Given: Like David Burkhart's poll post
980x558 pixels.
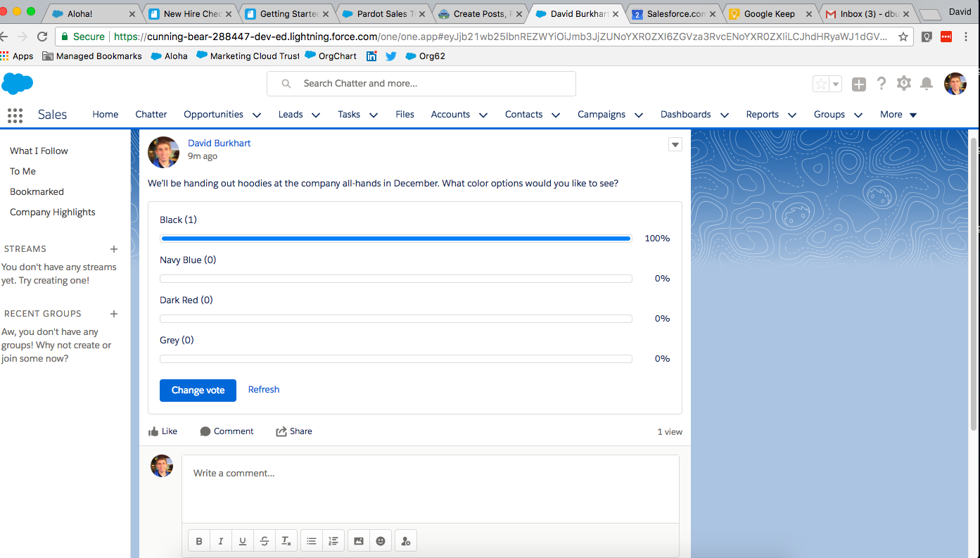Looking at the screenshot, I should [163, 431].
